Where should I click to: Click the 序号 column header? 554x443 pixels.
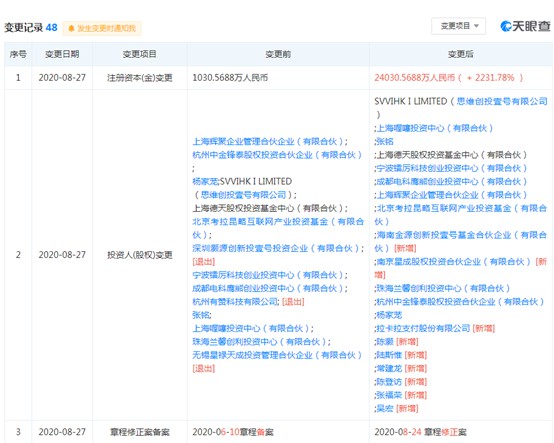tap(18, 54)
